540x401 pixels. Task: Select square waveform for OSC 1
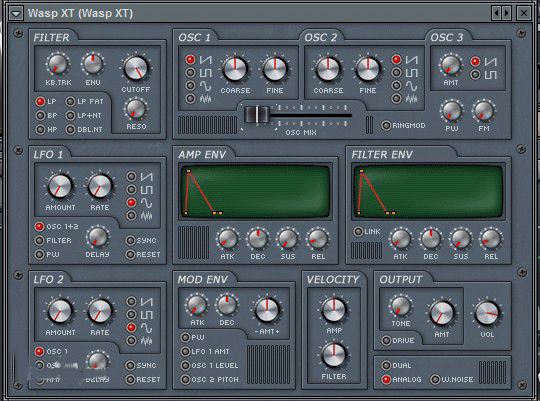(190, 72)
